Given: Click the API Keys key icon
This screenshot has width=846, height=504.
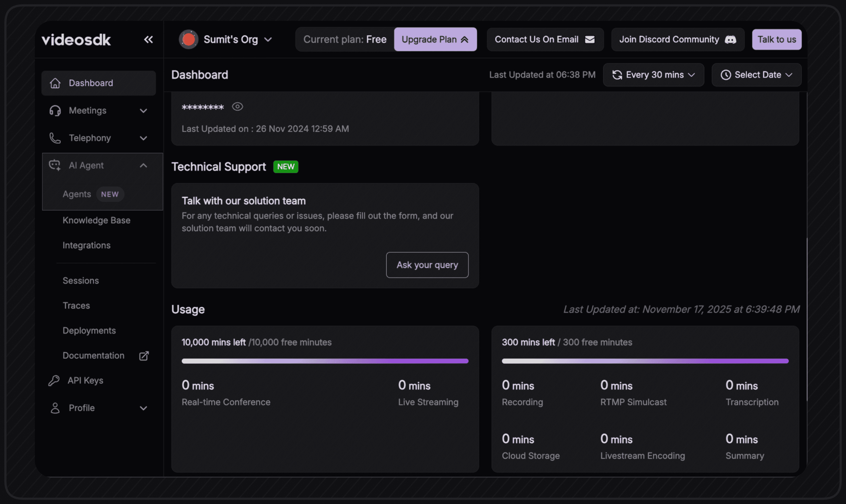Looking at the screenshot, I should pos(54,380).
